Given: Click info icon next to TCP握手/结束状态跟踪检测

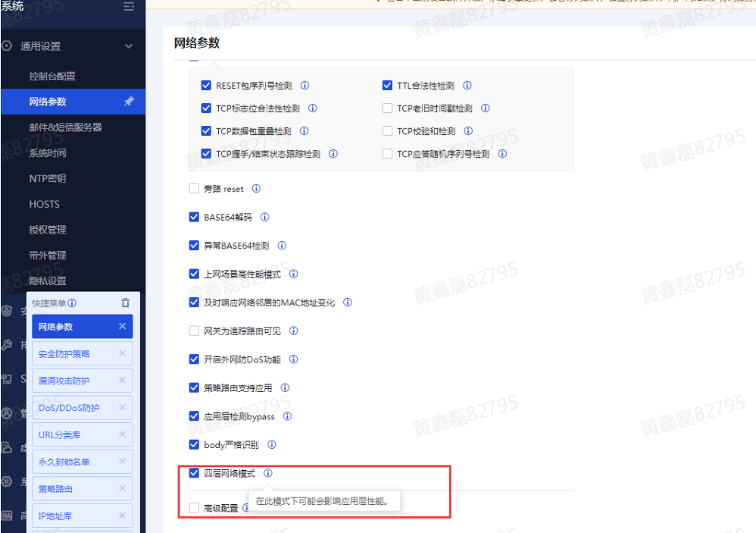Looking at the screenshot, I should coord(333,153).
